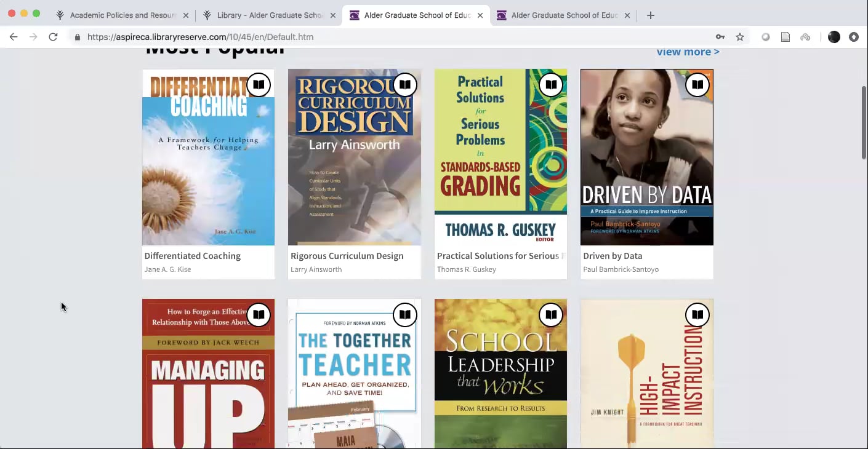
Task: Click the ebook badge on Managing Up cover
Action: [x=259, y=315]
